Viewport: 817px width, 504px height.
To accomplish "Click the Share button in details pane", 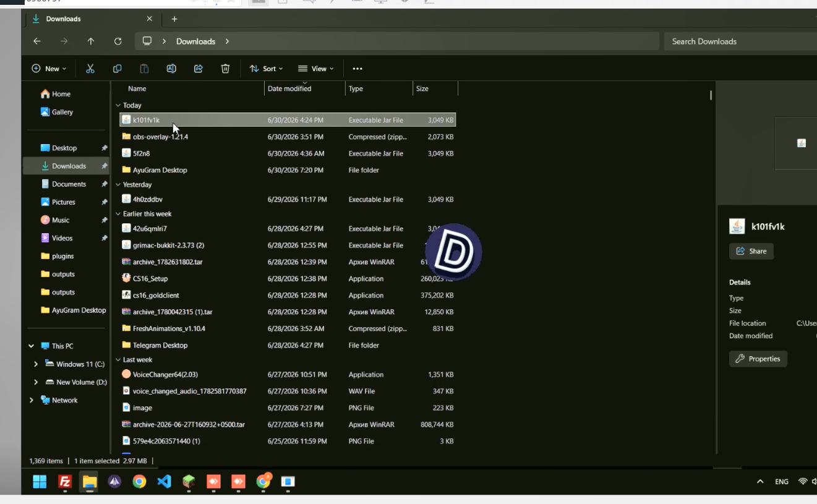I will tap(751, 251).
